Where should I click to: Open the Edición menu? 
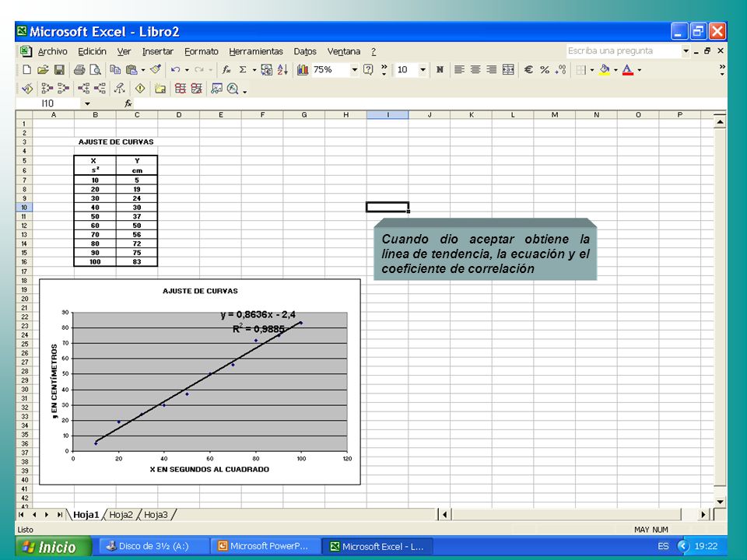tap(92, 51)
